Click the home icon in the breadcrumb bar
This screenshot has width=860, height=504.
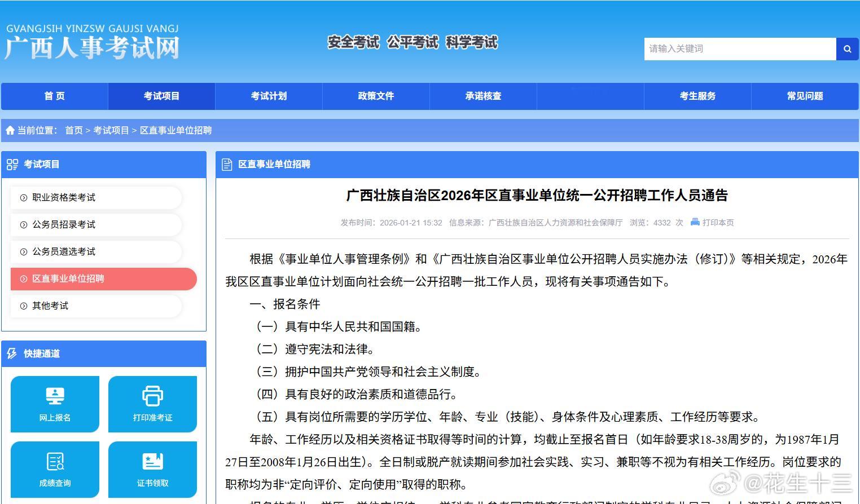click(x=10, y=130)
